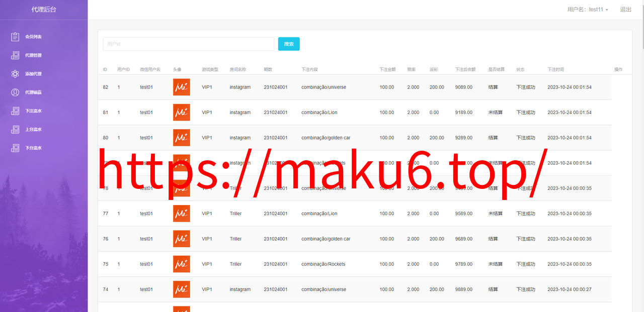Click the 下注后余额 column header
The height and width of the screenshot is (312, 644).
pyautogui.click(x=465, y=69)
